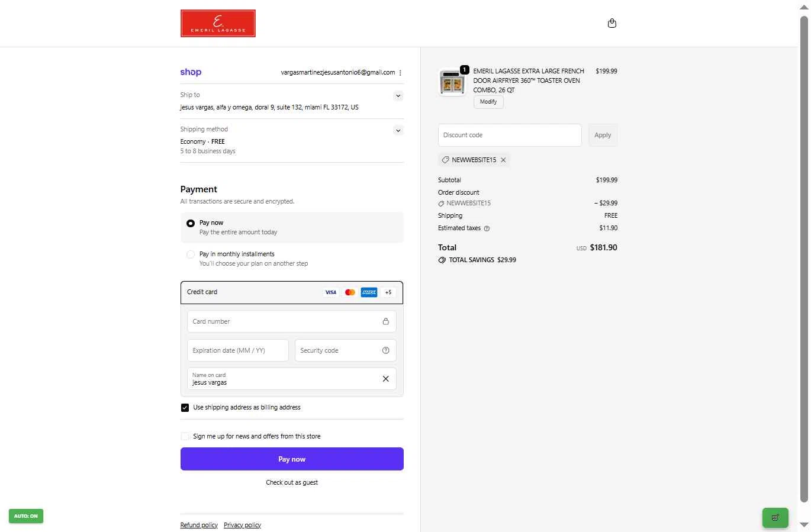The image size is (811, 532).
Task: Focus the Expiration date field
Action: click(238, 350)
